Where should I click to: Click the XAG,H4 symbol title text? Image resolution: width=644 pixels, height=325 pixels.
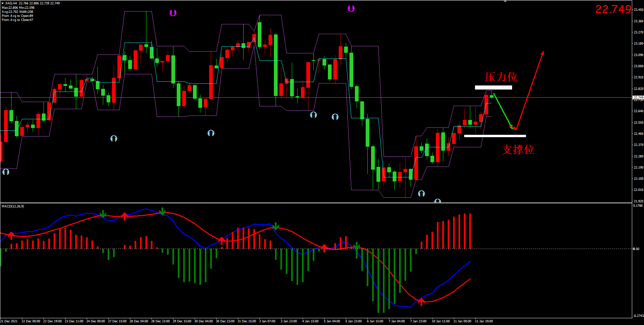coord(11,3)
